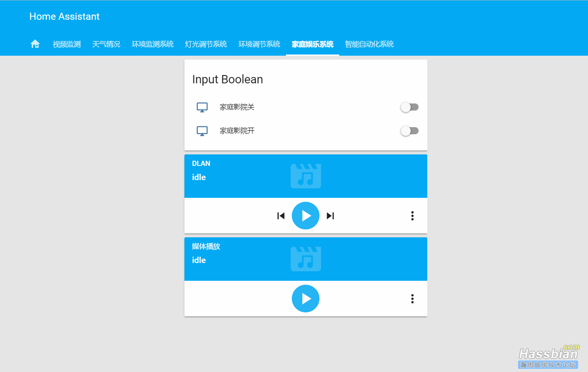Viewport: 588px width, 372px height.
Task: Select the 家庭娱乐系统 tab
Action: click(x=313, y=44)
